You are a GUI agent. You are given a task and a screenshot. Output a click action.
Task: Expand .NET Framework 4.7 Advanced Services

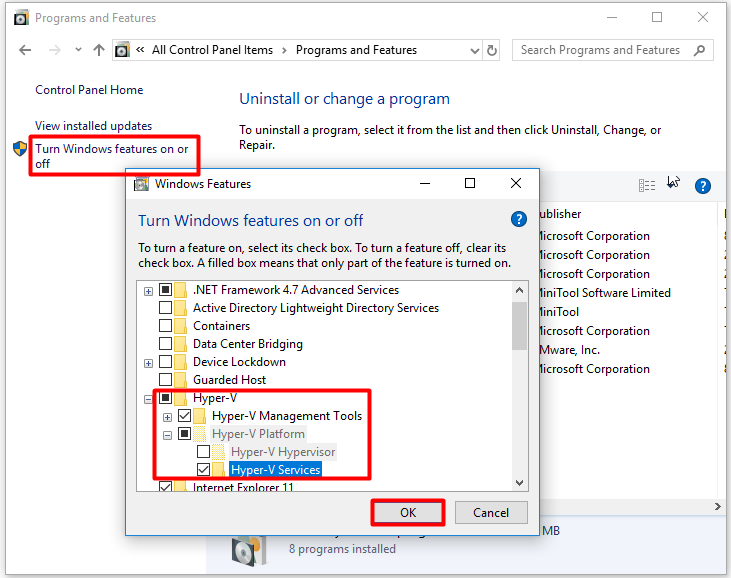pyautogui.click(x=148, y=291)
